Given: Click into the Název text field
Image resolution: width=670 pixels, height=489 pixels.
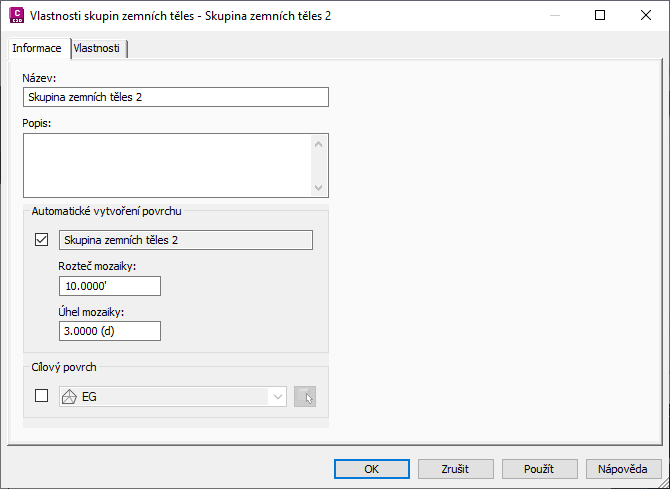Looking at the screenshot, I should click(x=175, y=97).
